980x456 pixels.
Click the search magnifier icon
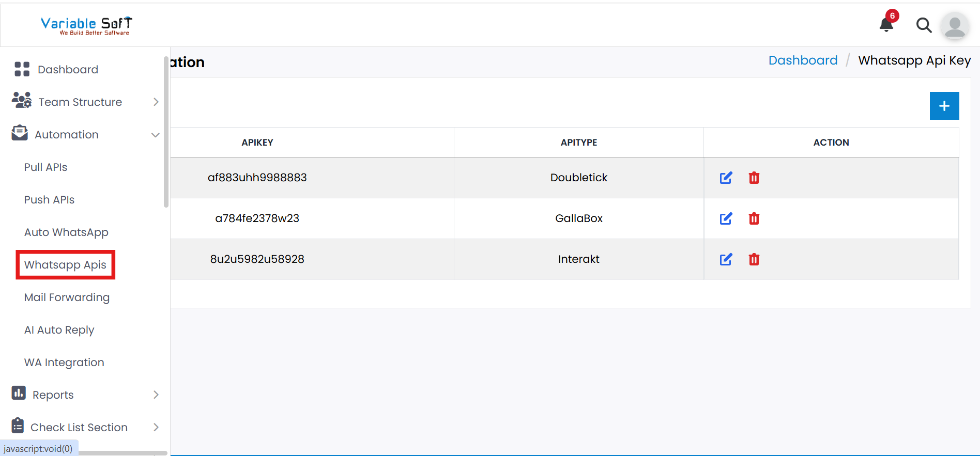point(923,25)
